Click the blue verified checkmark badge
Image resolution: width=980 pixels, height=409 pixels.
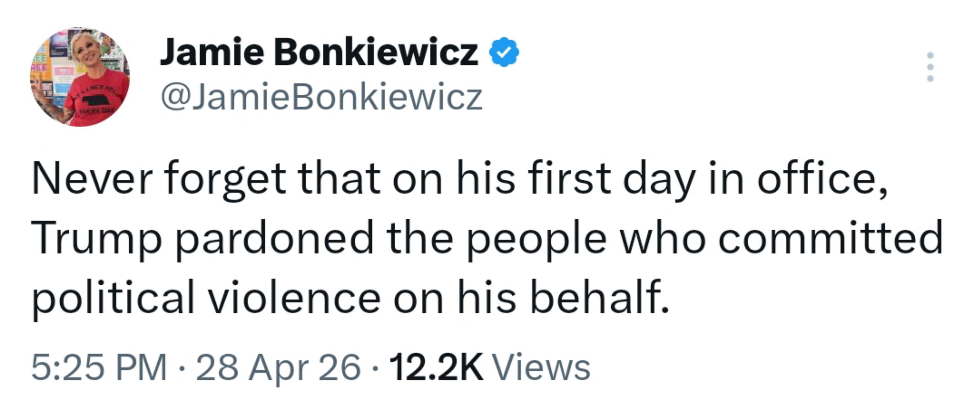coord(504,53)
